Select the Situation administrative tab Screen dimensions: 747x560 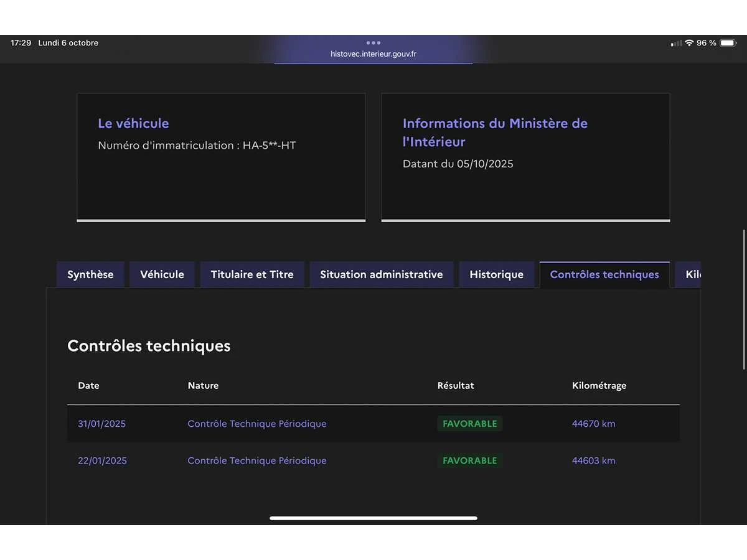click(x=382, y=274)
